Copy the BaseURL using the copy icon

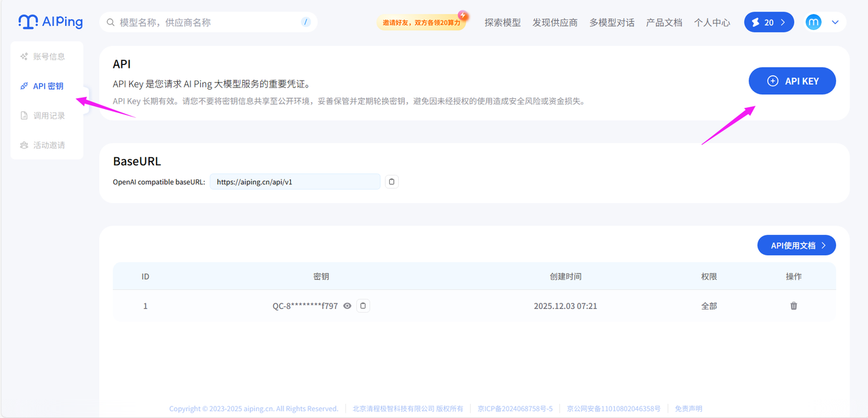tap(391, 181)
